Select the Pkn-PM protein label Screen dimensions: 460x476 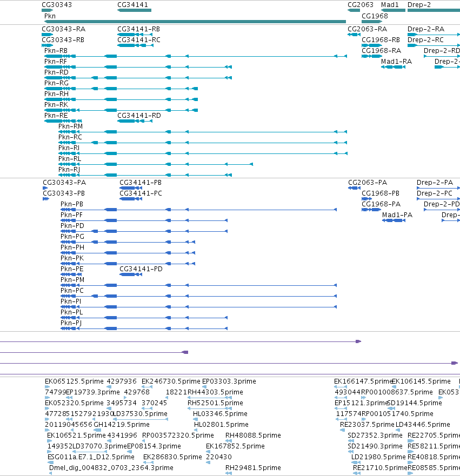point(72,280)
